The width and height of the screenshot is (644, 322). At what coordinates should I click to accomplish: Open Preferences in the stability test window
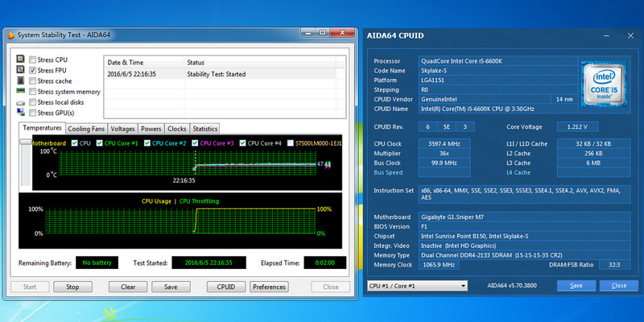[269, 287]
